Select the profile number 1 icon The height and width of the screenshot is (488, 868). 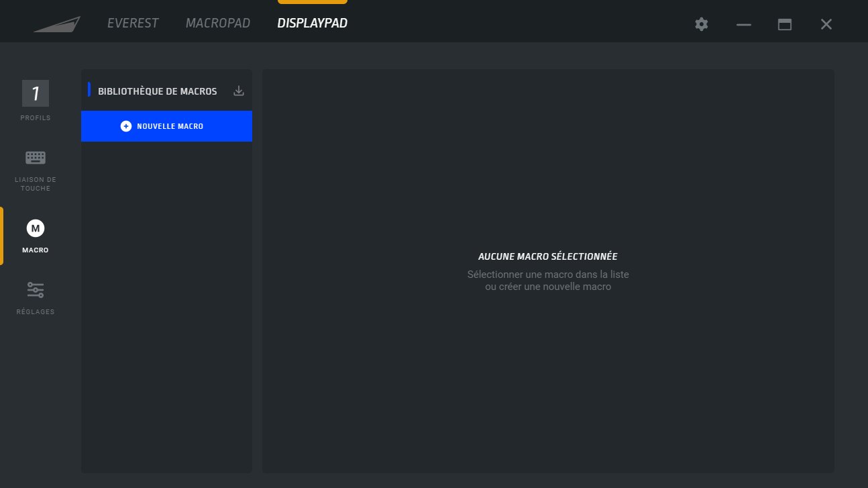36,93
